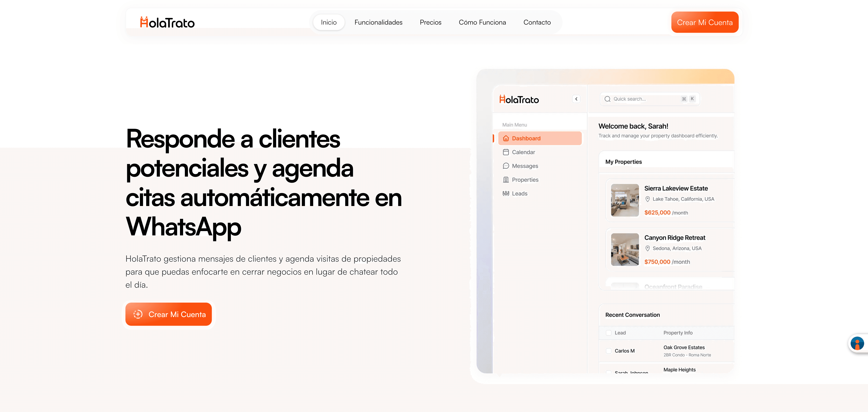
Task: Click the Calendar icon in sidebar
Action: click(x=506, y=152)
